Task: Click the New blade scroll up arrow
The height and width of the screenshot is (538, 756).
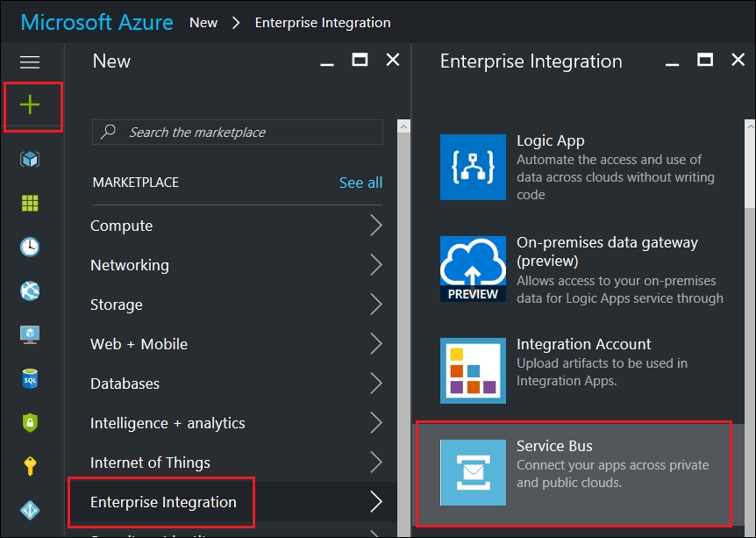Action: (x=403, y=126)
